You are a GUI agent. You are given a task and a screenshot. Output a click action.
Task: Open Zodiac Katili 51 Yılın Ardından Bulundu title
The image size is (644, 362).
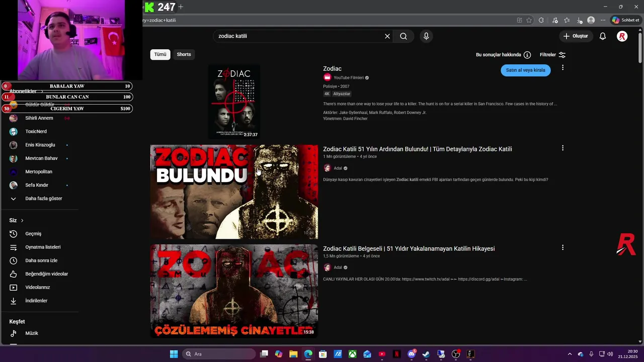418,149
